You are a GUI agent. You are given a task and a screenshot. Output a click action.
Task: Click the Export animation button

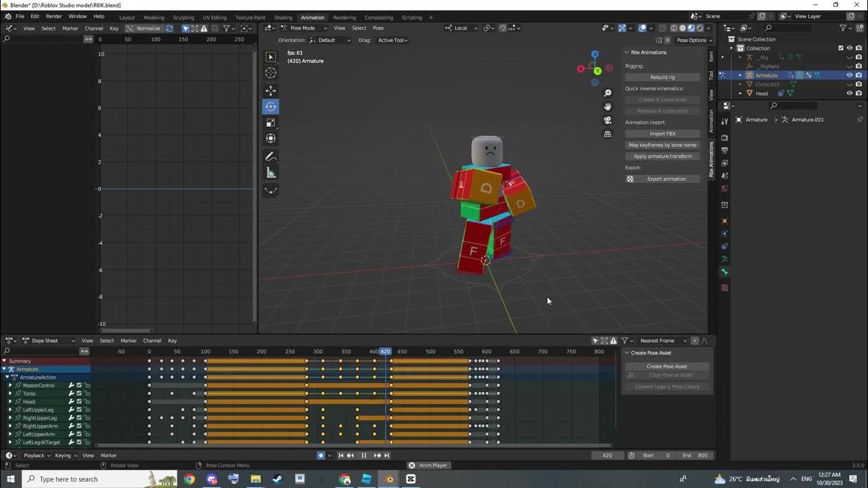click(663, 179)
